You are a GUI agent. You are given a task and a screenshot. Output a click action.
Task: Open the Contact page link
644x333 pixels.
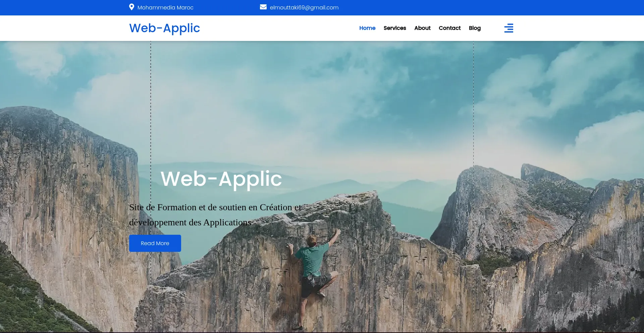pos(449,28)
